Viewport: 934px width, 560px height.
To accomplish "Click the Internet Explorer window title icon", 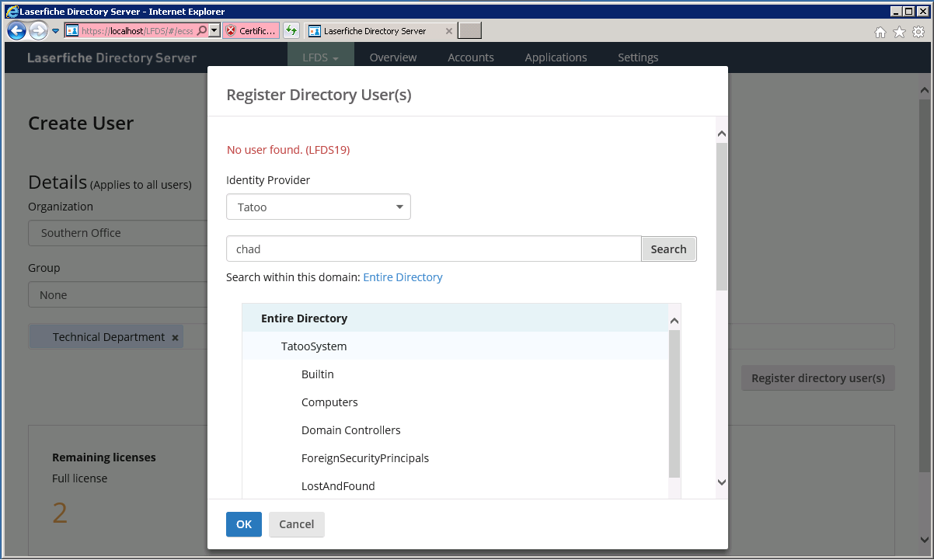I will [x=12, y=12].
